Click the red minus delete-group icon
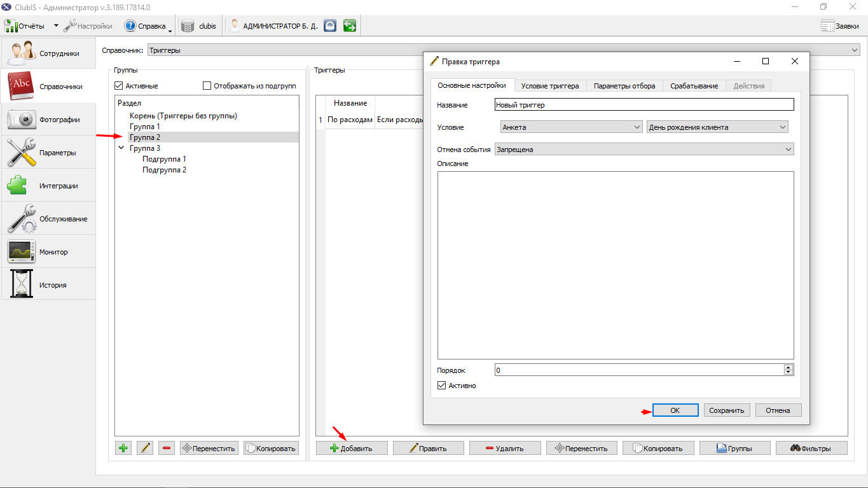868x488 pixels. [167, 448]
